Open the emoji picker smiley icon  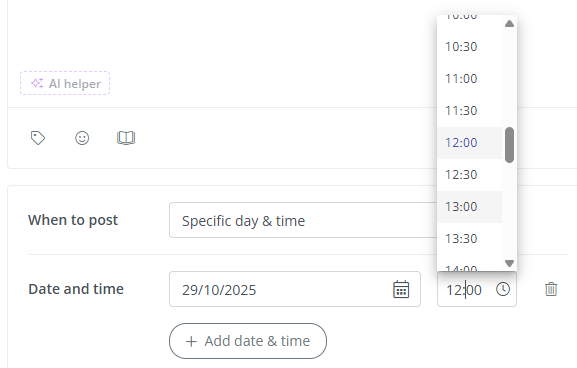click(x=82, y=138)
